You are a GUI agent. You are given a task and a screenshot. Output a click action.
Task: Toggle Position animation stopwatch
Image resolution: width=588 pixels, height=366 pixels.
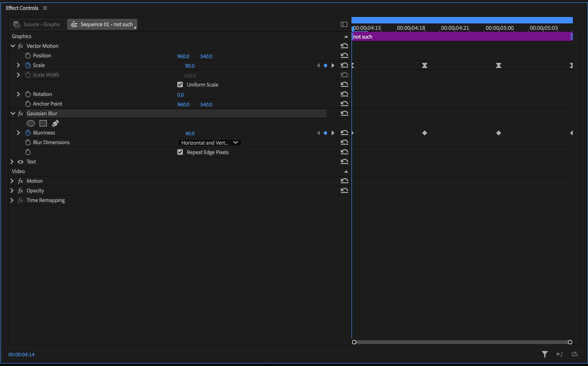(x=28, y=56)
